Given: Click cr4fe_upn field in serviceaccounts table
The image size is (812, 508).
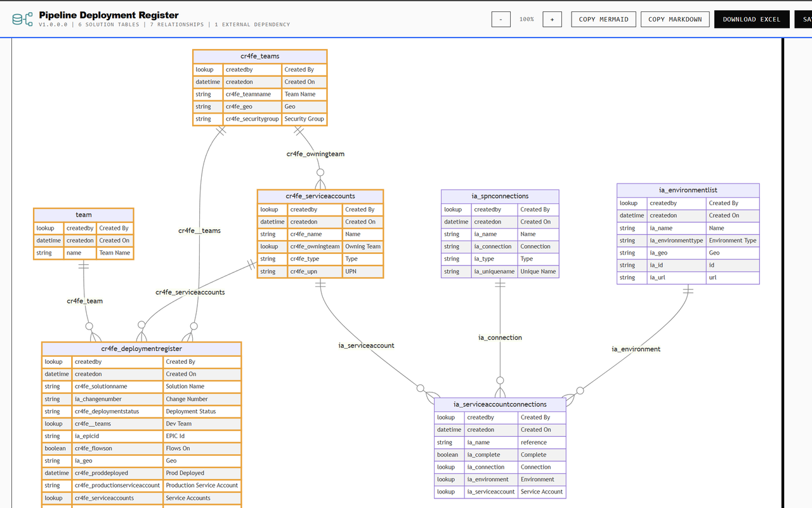Looking at the screenshot, I should (315, 271).
